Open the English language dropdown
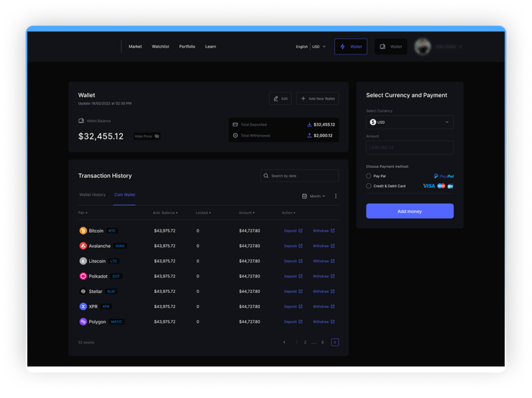This screenshot has width=532, height=398. (x=302, y=47)
